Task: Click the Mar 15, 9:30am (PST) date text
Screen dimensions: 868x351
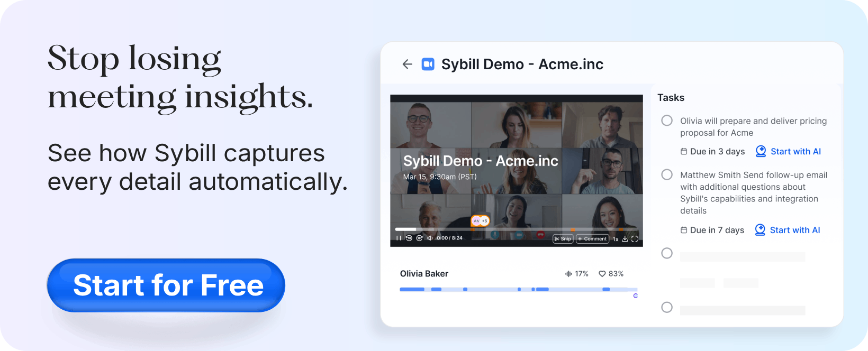Action: point(440,177)
